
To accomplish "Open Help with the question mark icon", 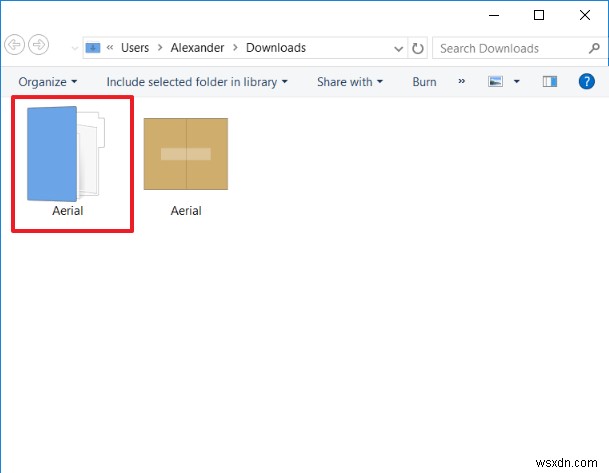I will click(587, 82).
